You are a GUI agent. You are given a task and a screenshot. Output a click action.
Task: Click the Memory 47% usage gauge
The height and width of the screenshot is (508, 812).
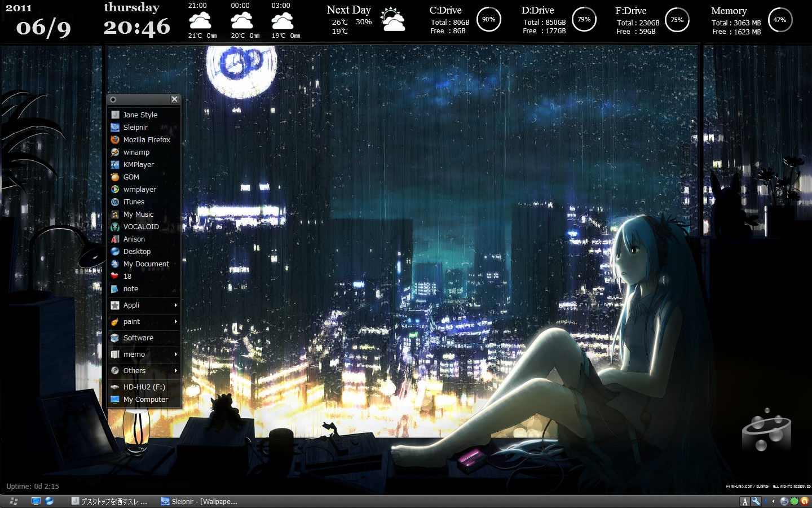point(780,20)
